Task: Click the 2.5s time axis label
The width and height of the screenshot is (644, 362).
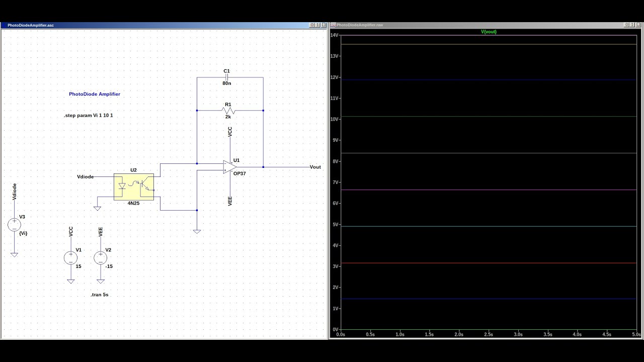Action: tap(488, 334)
